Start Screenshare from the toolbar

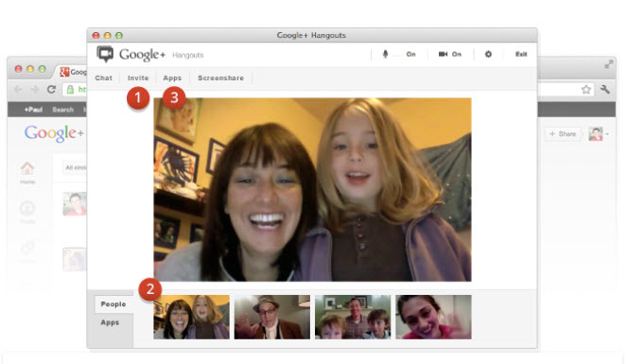tap(220, 78)
